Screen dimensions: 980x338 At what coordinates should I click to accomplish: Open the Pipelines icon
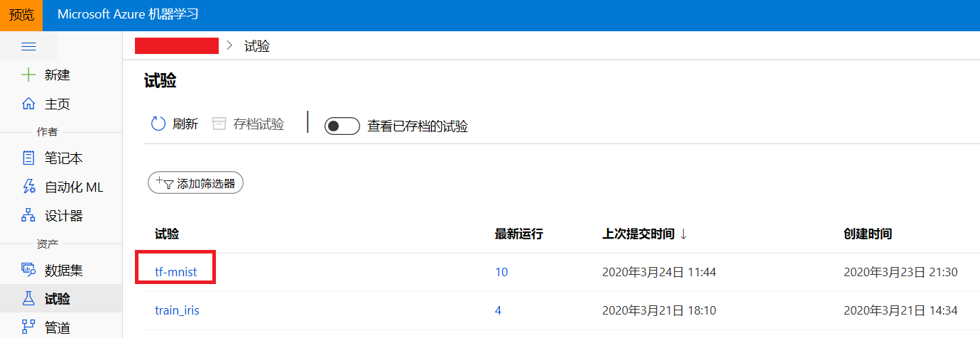coord(28,327)
